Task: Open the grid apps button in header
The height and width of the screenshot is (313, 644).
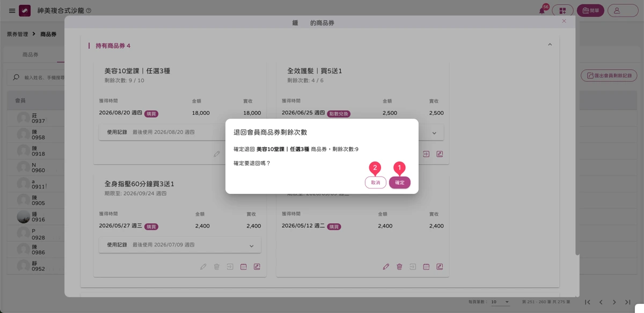Action: tap(562, 11)
